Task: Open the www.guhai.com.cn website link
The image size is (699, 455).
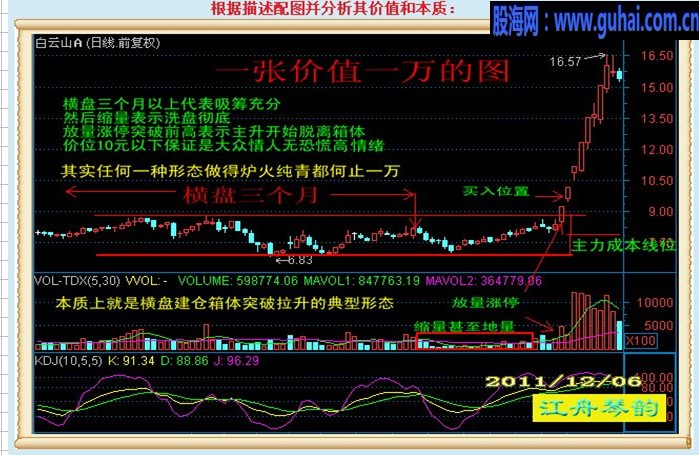Action: [x=625, y=20]
